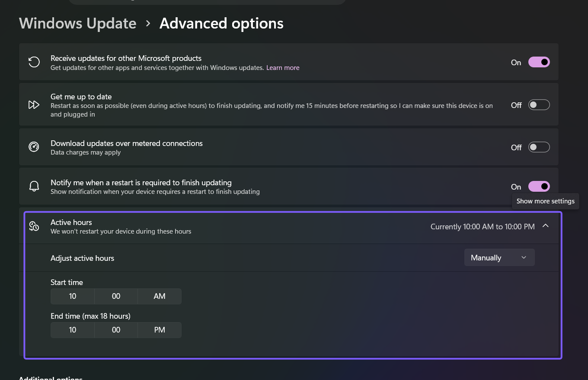Disable Notify me when restart is required
This screenshot has height=380, width=588.
coord(539,187)
